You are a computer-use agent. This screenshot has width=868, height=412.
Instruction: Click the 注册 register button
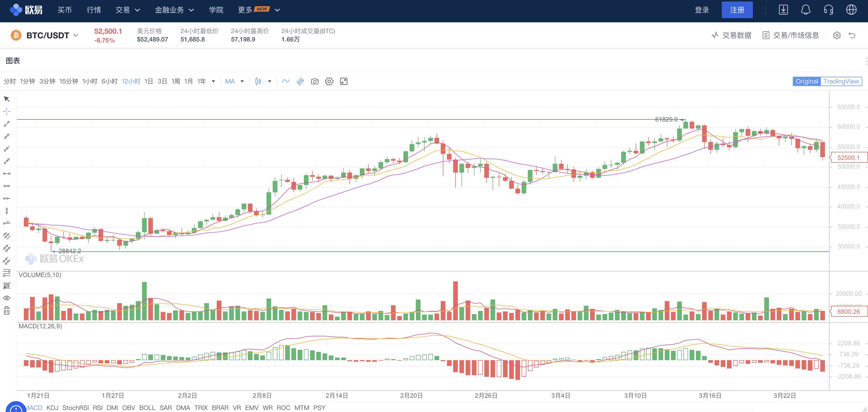(x=737, y=10)
